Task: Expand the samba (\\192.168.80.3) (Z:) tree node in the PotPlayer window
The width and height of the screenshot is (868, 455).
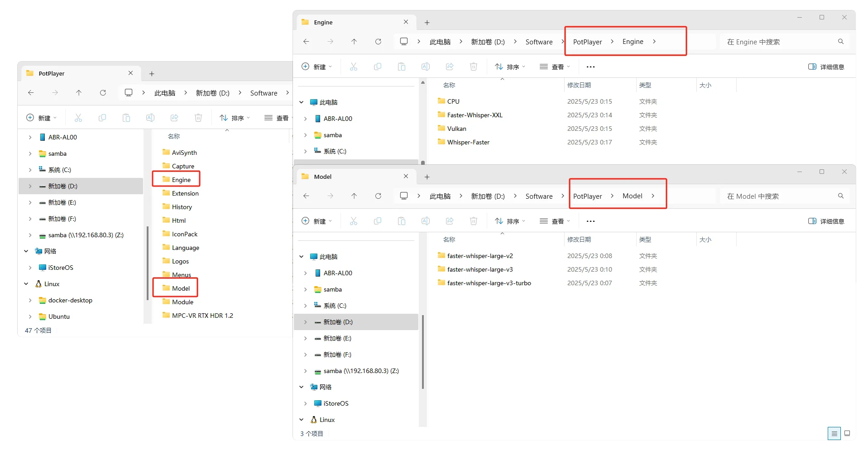Action: pos(30,235)
